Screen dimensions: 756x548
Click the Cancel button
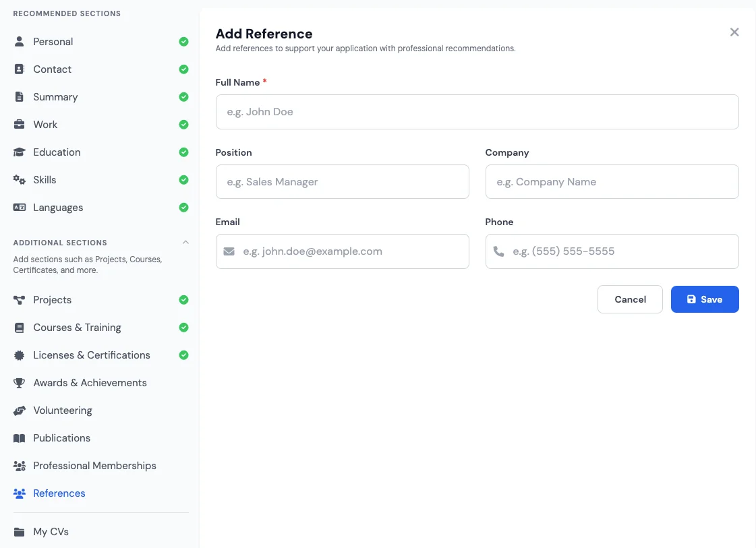coord(630,299)
